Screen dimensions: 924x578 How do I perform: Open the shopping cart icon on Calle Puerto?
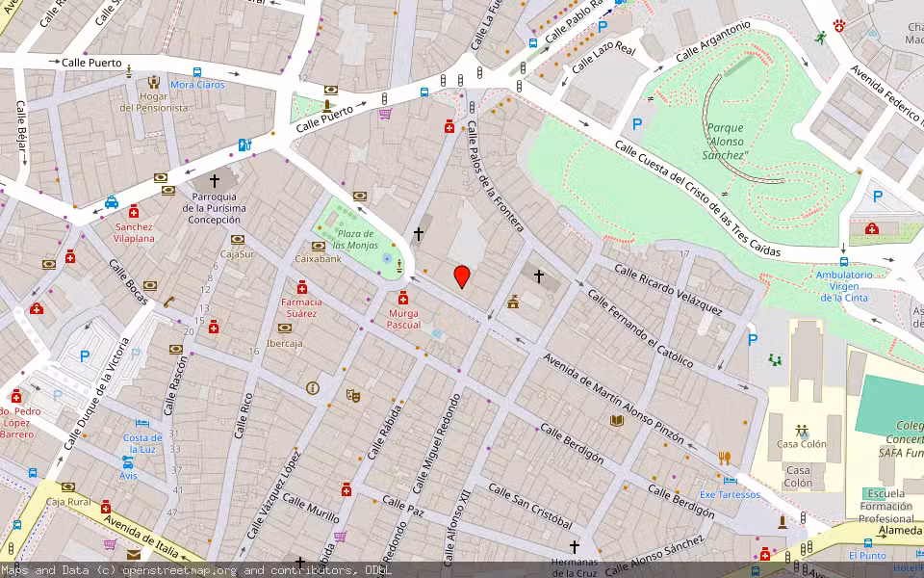385,114
